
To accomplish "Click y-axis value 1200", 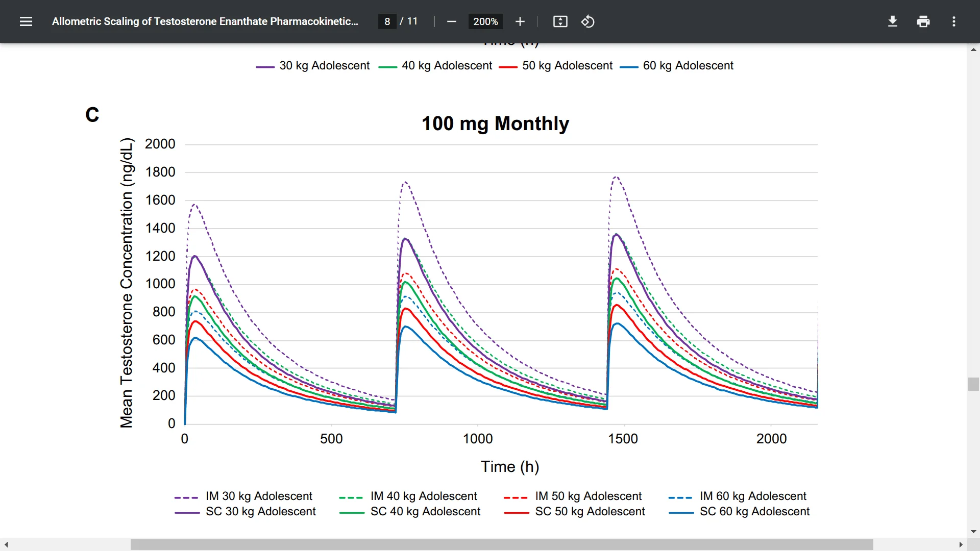I will coord(160,256).
